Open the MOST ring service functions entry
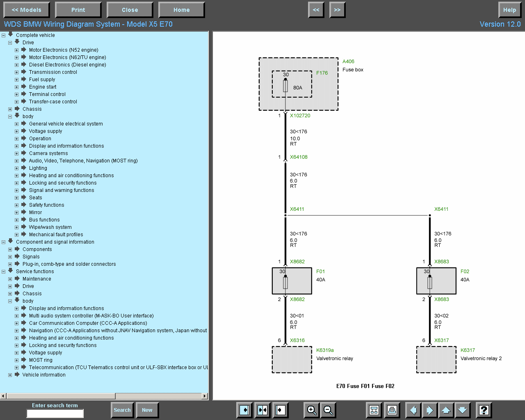This screenshot has width=525, height=420. pyautogui.click(x=40, y=360)
